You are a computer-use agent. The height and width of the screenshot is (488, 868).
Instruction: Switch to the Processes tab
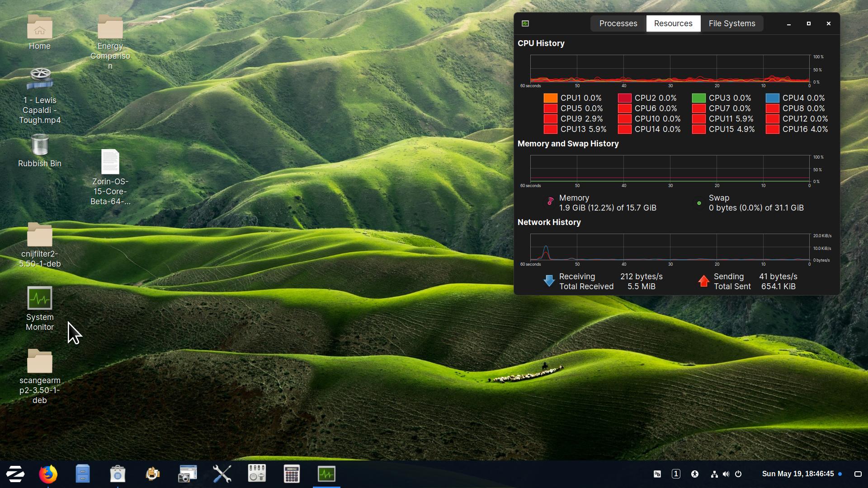[x=618, y=23]
